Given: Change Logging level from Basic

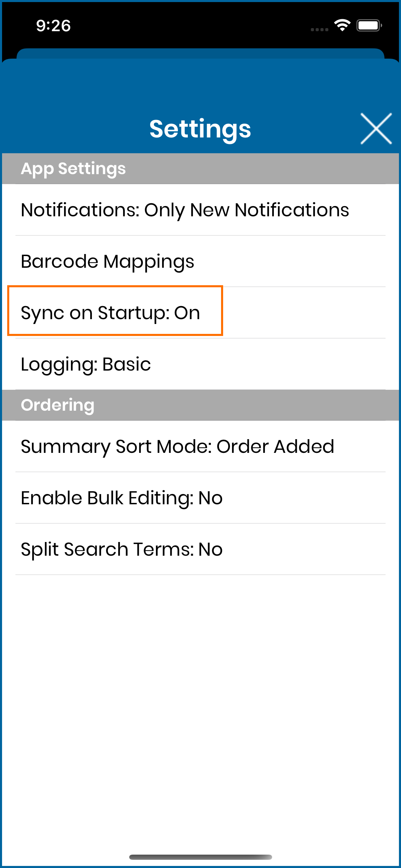Looking at the screenshot, I should (200, 364).
